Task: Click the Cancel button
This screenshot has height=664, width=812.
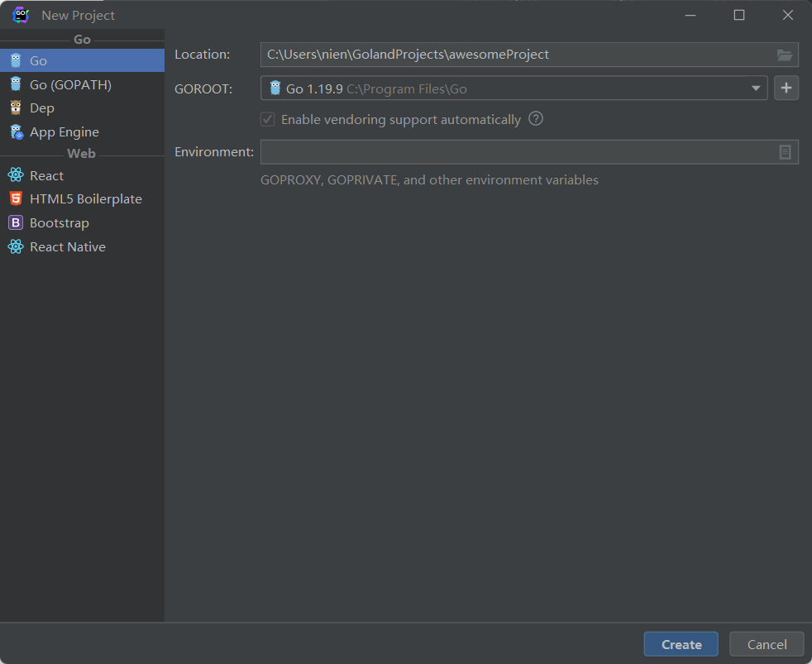Action: [767, 644]
